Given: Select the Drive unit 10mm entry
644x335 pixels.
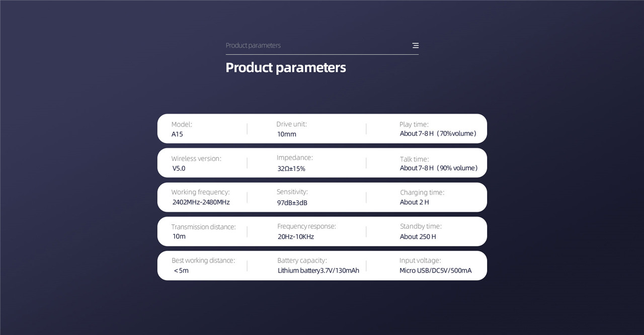Looking at the screenshot, I should point(291,129).
